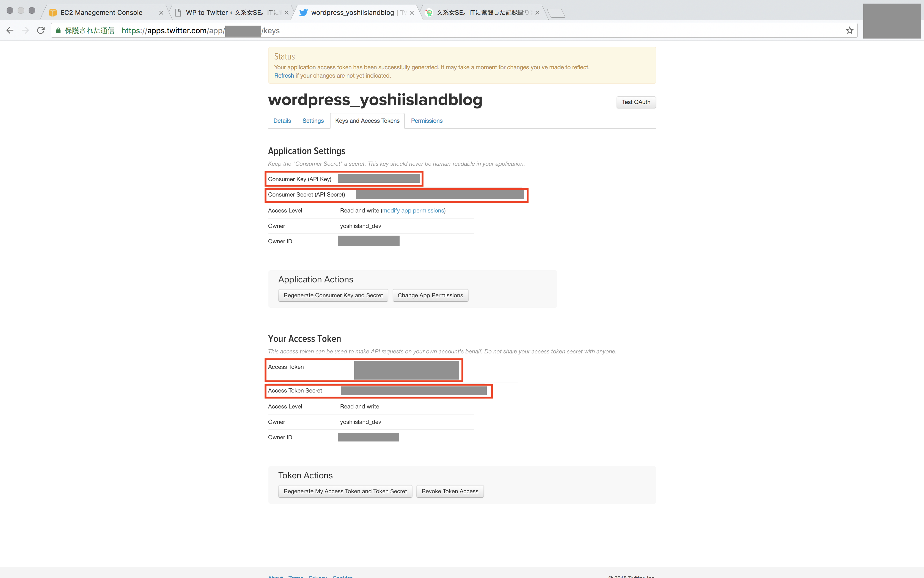Click the Application Settings heading
The height and width of the screenshot is (578, 924).
point(307,151)
